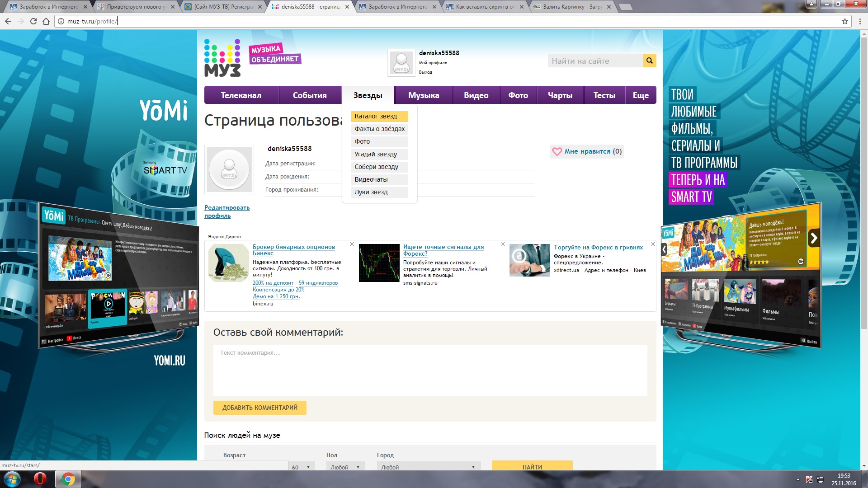
Task: Open the Видео menu
Action: [476, 95]
